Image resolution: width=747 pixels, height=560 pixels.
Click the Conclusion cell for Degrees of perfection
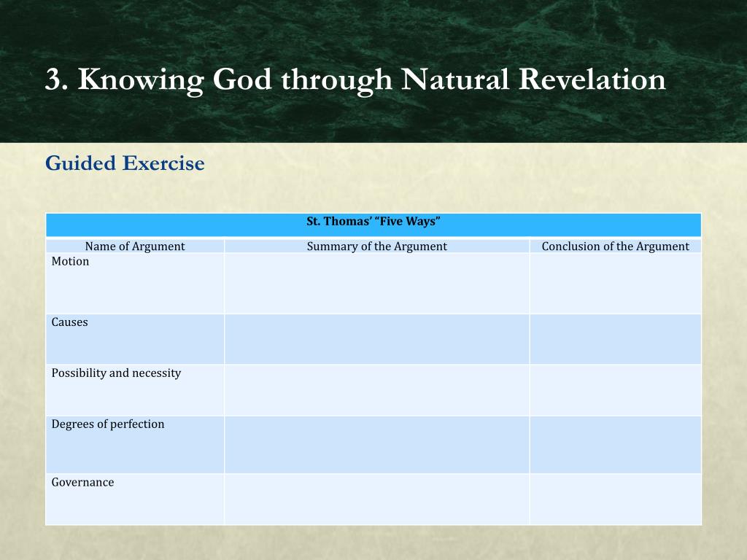(616, 445)
